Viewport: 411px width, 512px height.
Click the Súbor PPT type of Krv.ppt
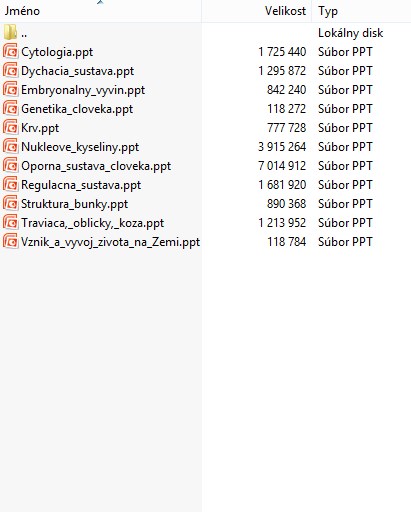[x=345, y=128]
